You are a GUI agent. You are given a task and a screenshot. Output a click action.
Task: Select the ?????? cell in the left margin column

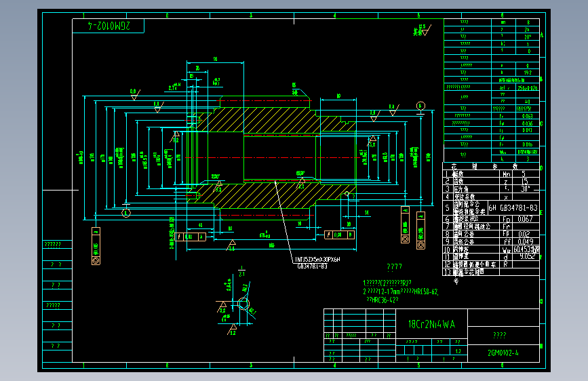[58, 245]
